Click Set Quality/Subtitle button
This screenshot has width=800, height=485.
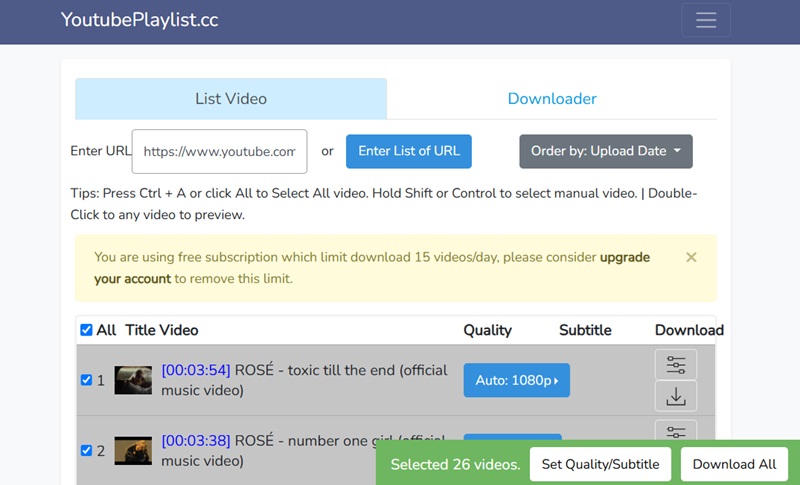[x=600, y=464]
